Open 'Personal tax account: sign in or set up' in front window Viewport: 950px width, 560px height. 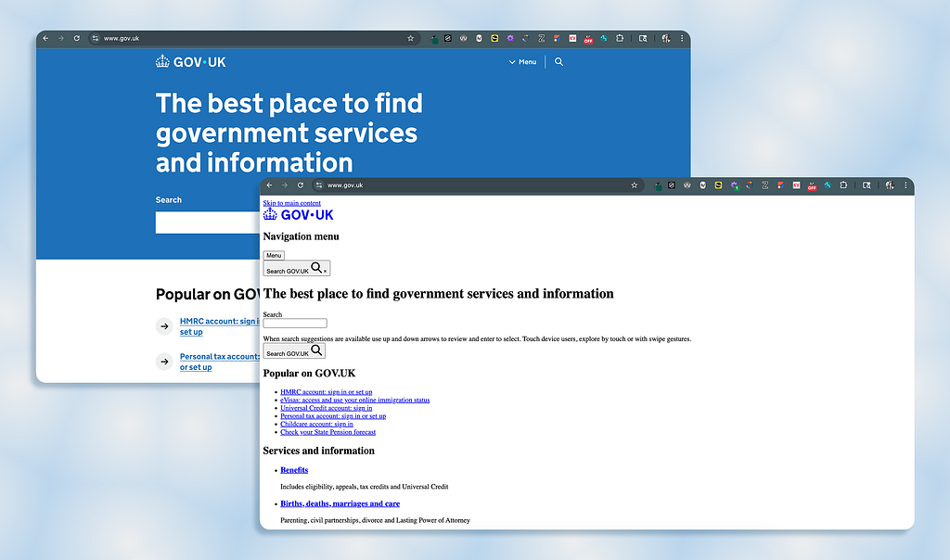point(333,416)
